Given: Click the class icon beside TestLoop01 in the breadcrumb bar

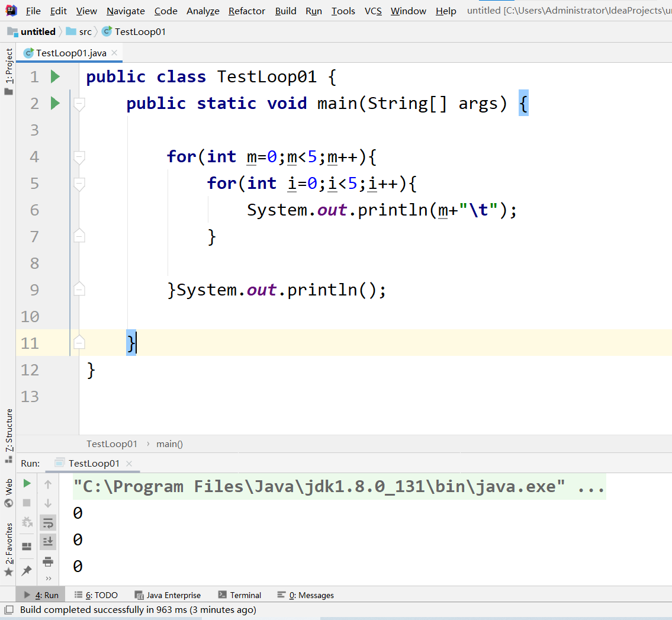Looking at the screenshot, I should pos(107,31).
